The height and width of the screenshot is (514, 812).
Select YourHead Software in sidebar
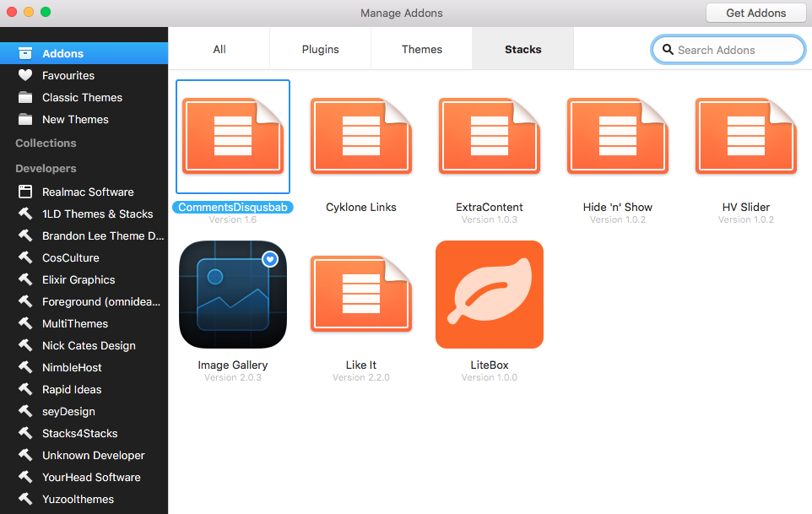pos(84,477)
